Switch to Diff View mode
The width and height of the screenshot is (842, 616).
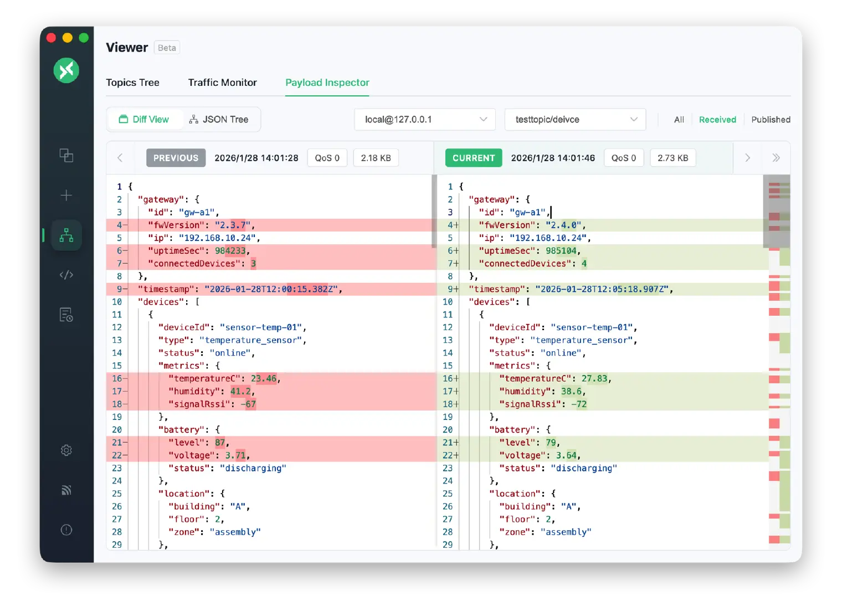point(144,120)
